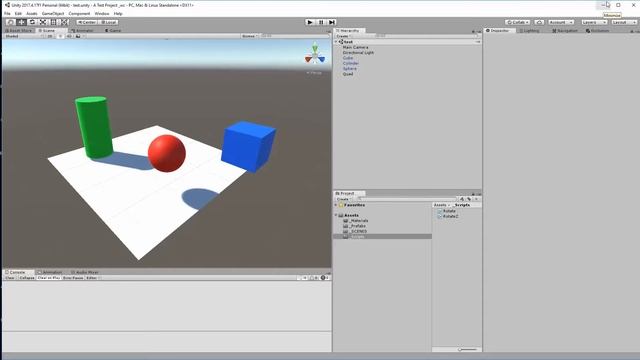This screenshot has height=360, width=640.
Task: Open the GameObject menu
Action: tap(53, 13)
